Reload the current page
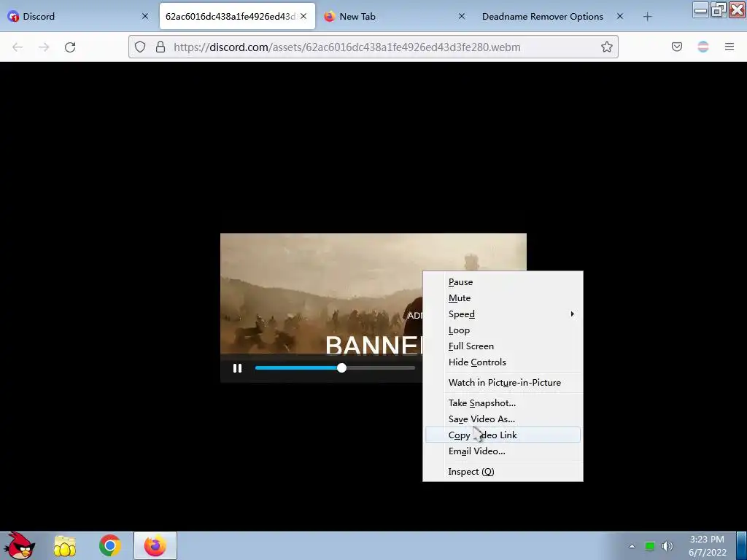 (70, 47)
